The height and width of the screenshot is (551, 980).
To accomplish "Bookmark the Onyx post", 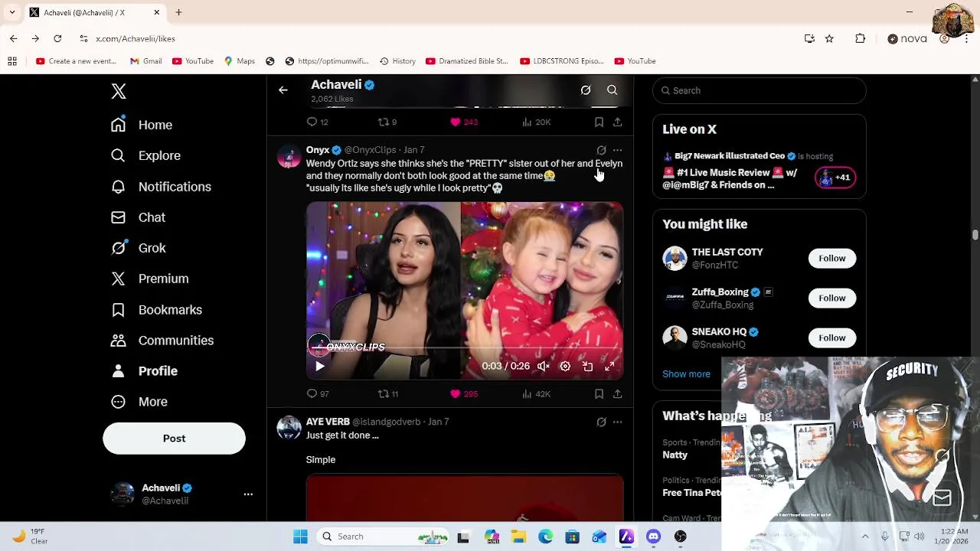I will point(599,394).
